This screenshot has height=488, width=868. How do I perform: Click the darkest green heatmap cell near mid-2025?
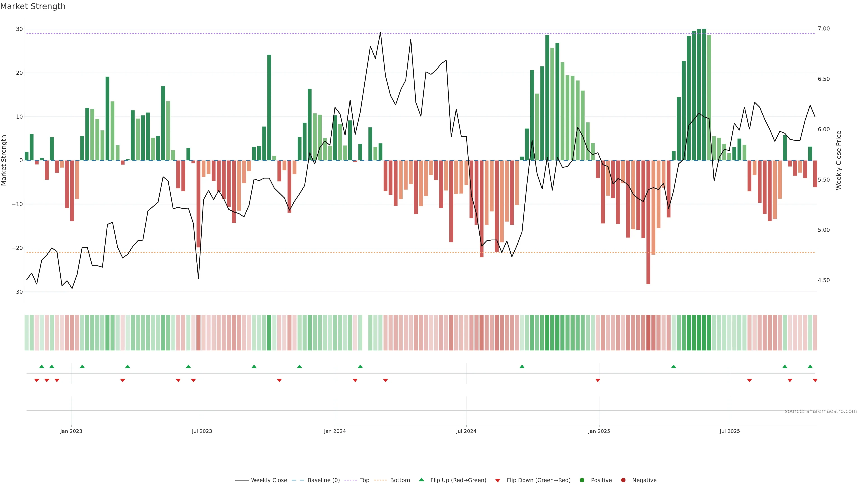(704, 333)
